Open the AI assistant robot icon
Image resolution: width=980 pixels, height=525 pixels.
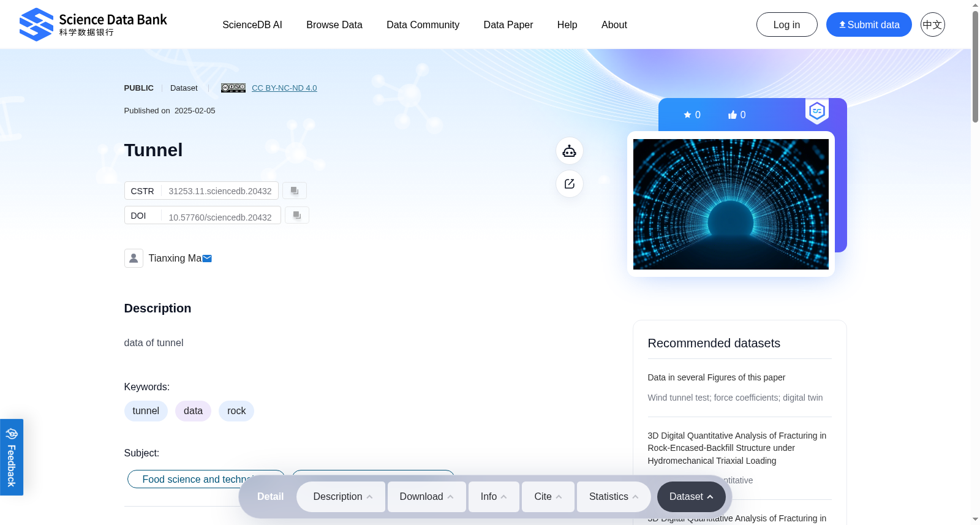tap(570, 151)
